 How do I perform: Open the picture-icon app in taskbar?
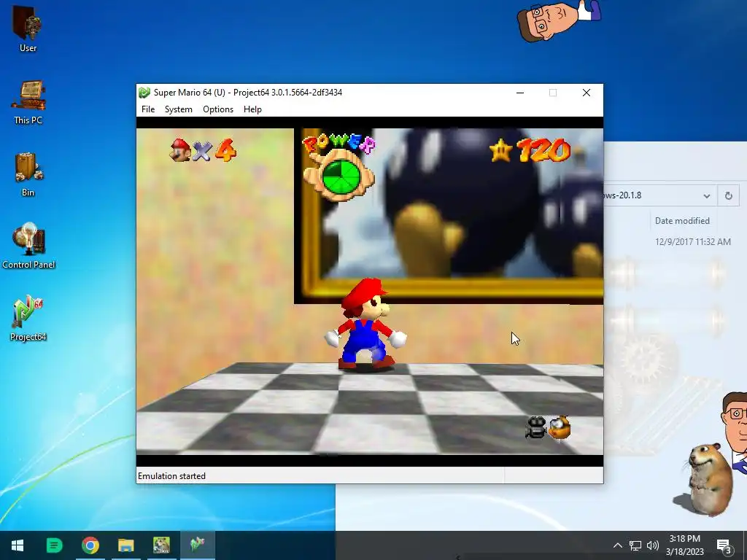click(x=161, y=545)
